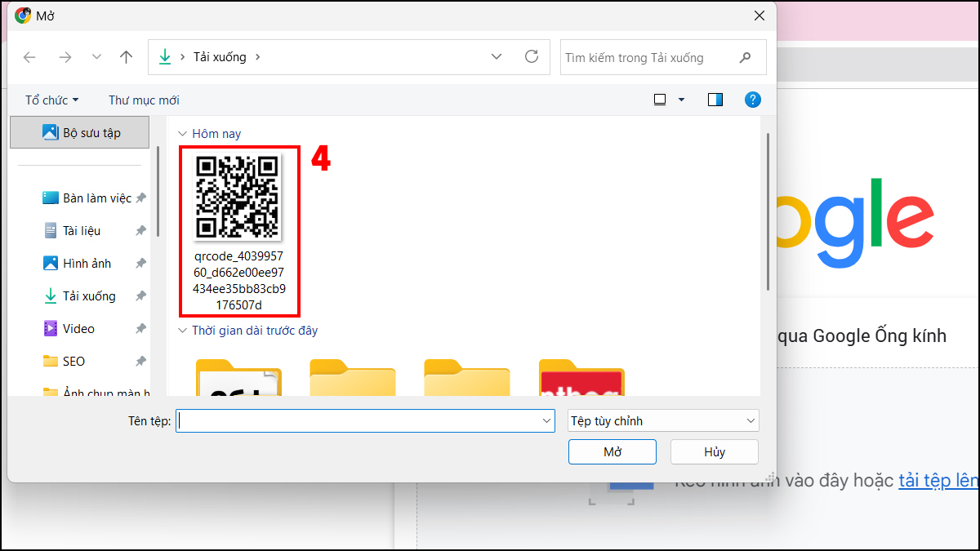Screen dimensions: 980x551
Task: Open the view options dropdown arrow
Action: coord(682,100)
